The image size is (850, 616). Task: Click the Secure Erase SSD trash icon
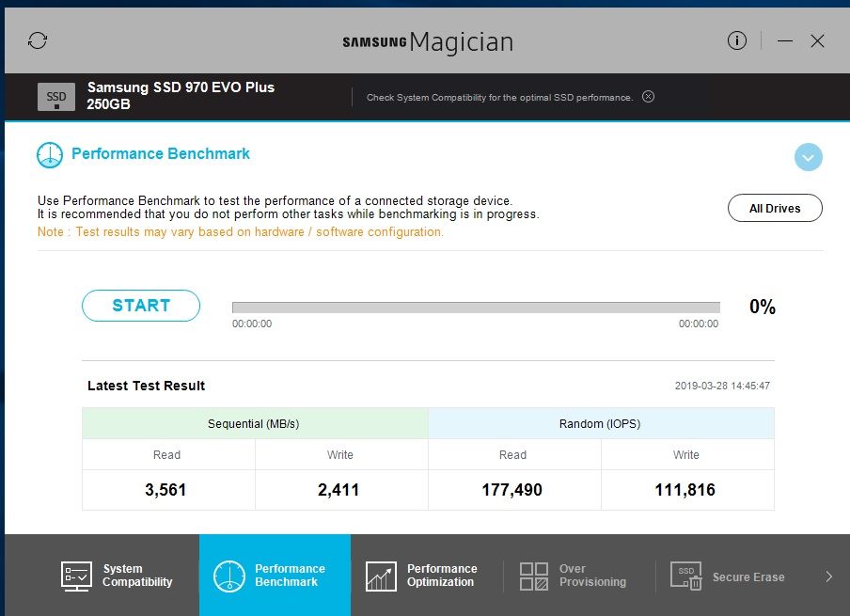[686, 576]
